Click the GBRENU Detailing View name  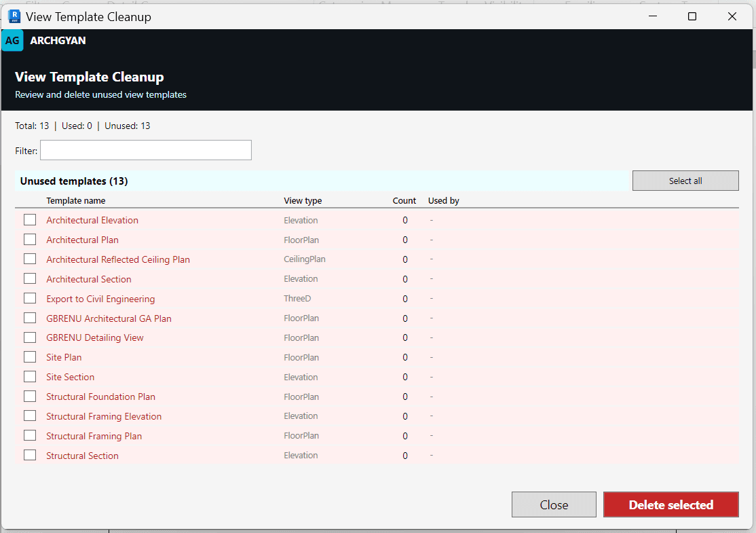[x=95, y=337]
